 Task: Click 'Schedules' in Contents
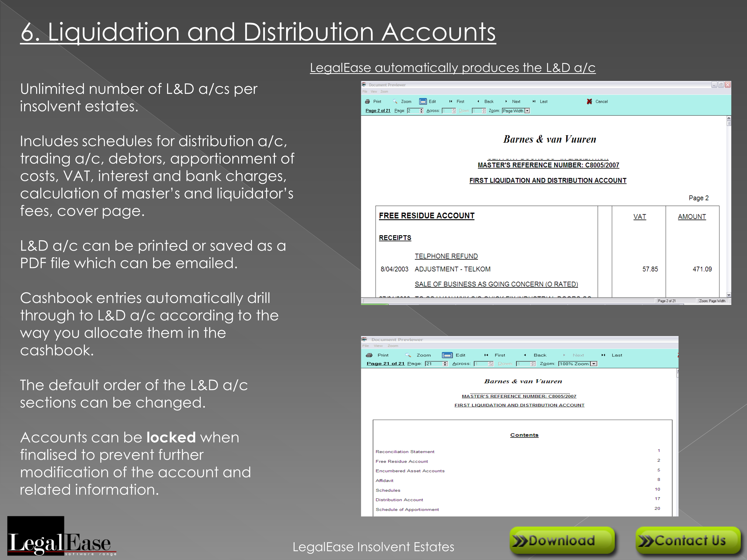[388, 490]
